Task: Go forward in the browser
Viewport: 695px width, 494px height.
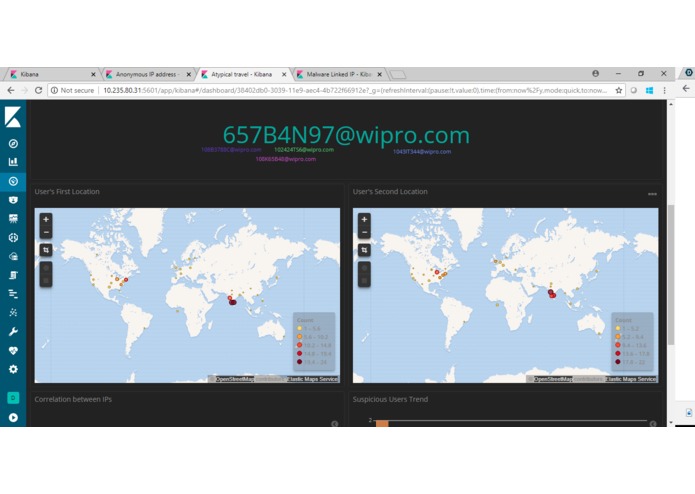Action: [24, 90]
